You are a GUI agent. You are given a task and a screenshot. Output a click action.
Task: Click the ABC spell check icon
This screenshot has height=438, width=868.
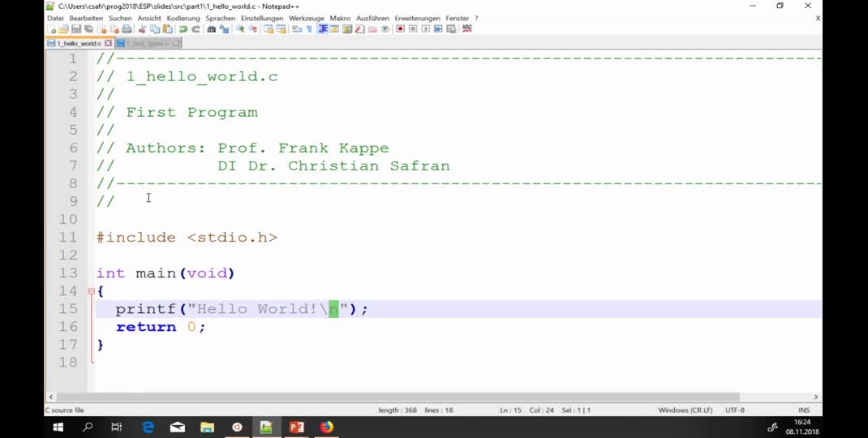pos(467,28)
